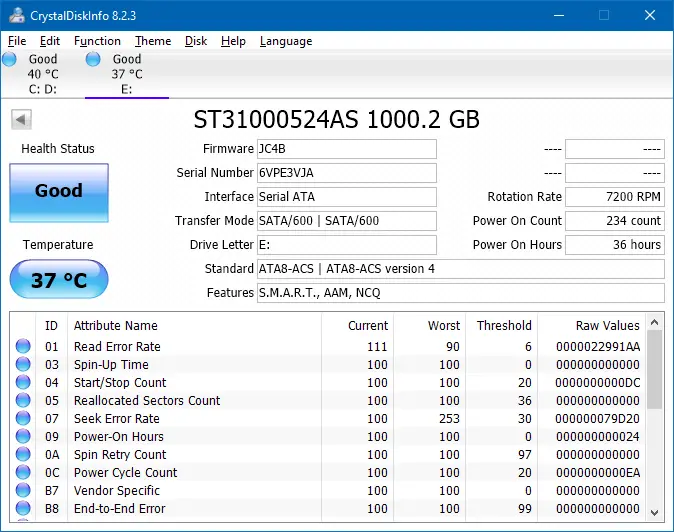
Task: Click the Rotation Rate value 7200 RPM
Action: 615,197
